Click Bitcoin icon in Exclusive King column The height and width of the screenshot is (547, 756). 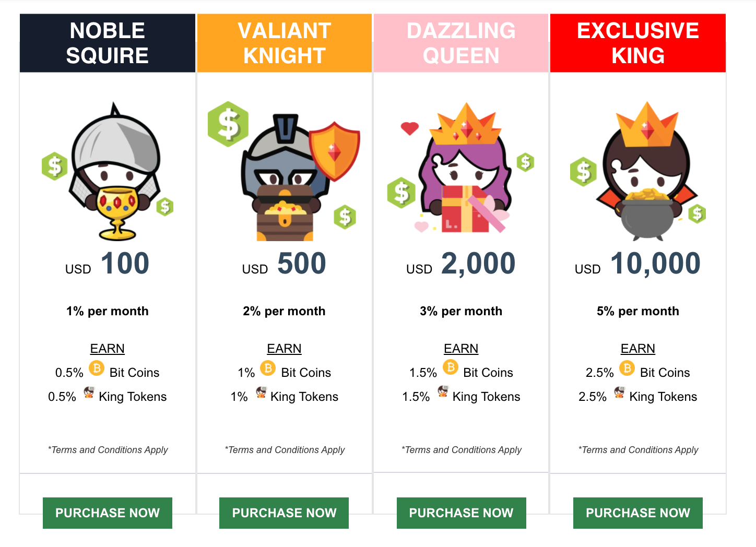point(627,368)
